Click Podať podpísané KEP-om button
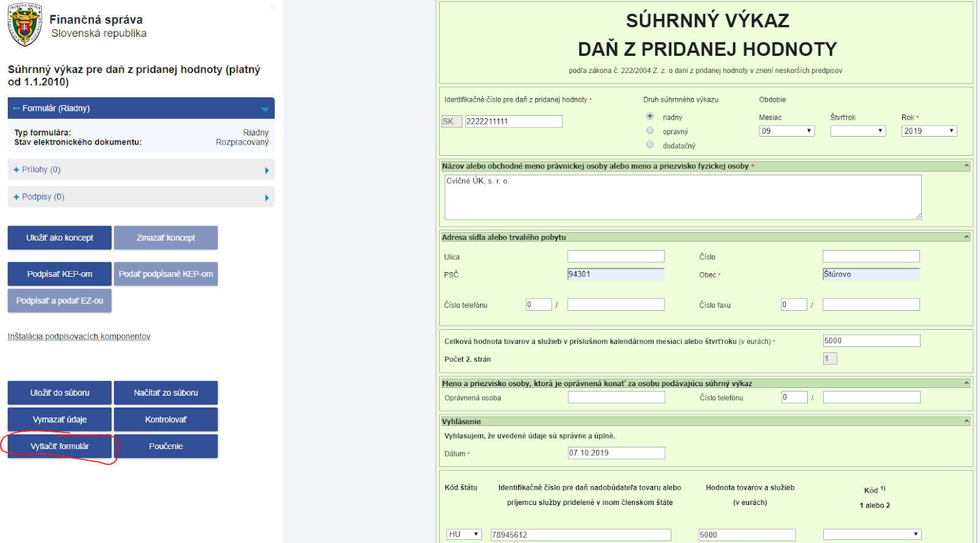 tap(166, 274)
